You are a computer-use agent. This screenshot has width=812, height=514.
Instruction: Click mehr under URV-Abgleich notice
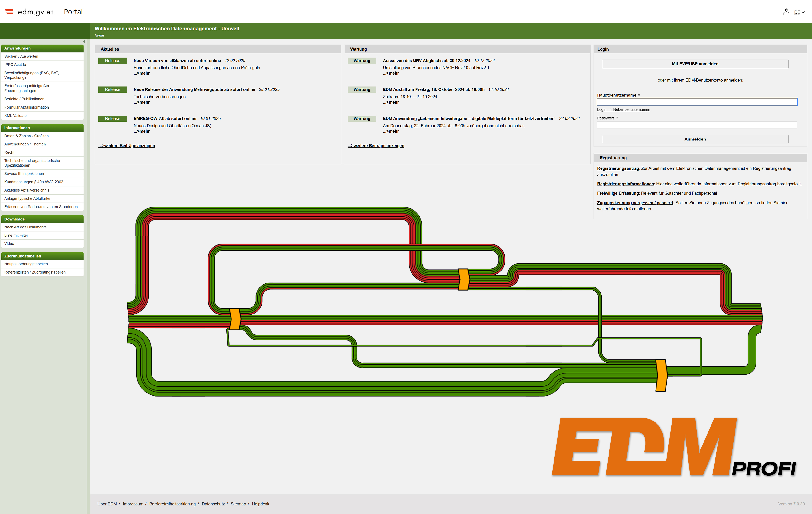coord(391,73)
